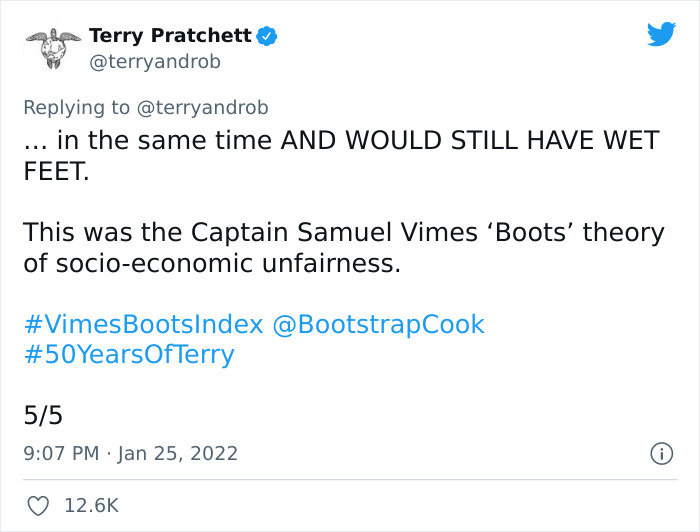The image size is (700, 532).
Task: Click the Twitter bird logo
Action: coord(661,35)
